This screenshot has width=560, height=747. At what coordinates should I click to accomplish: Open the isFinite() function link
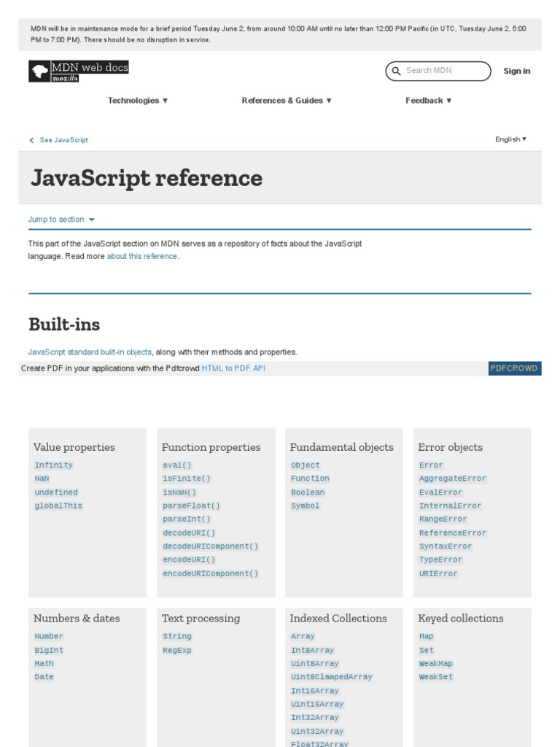coord(186,479)
